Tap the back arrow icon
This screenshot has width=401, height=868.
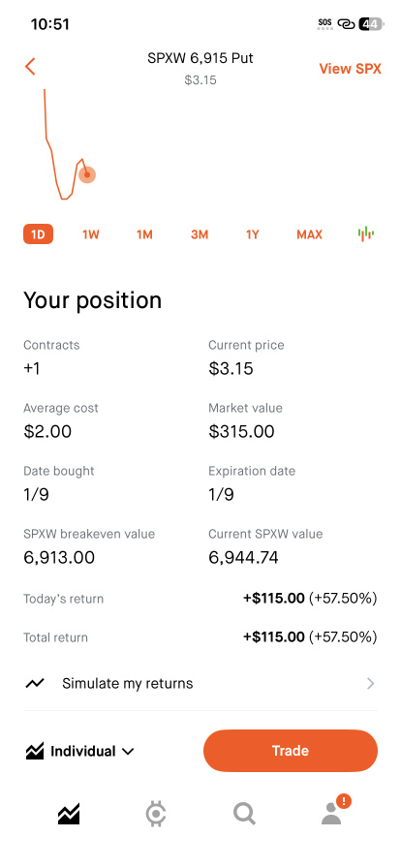click(30, 67)
